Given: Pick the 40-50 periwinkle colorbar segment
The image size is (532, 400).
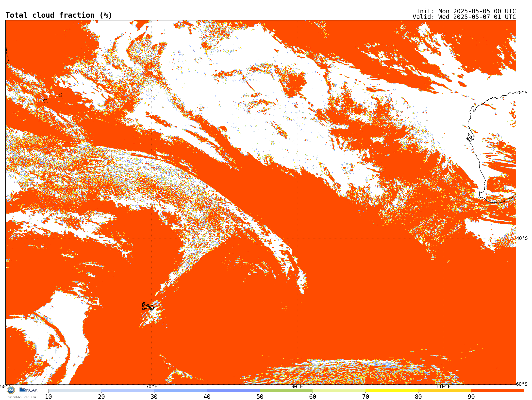Looking at the screenshot, I should pyautogui.click(x=233, y=391).
